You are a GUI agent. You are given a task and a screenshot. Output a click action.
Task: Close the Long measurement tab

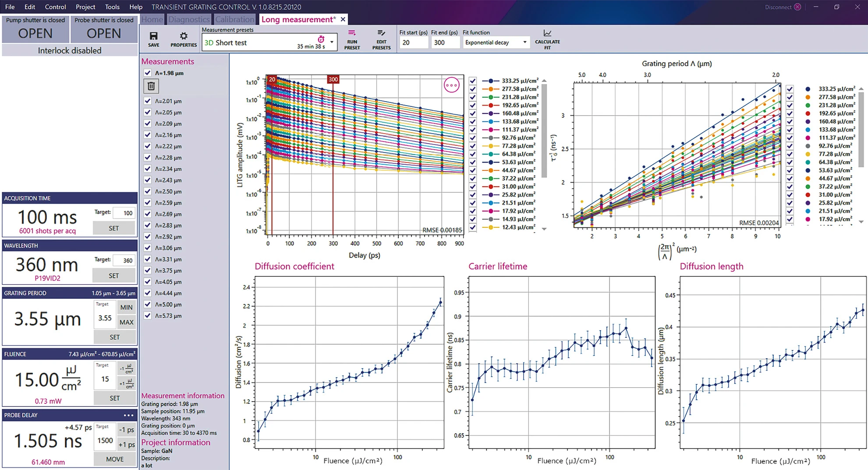coord(343,19)
